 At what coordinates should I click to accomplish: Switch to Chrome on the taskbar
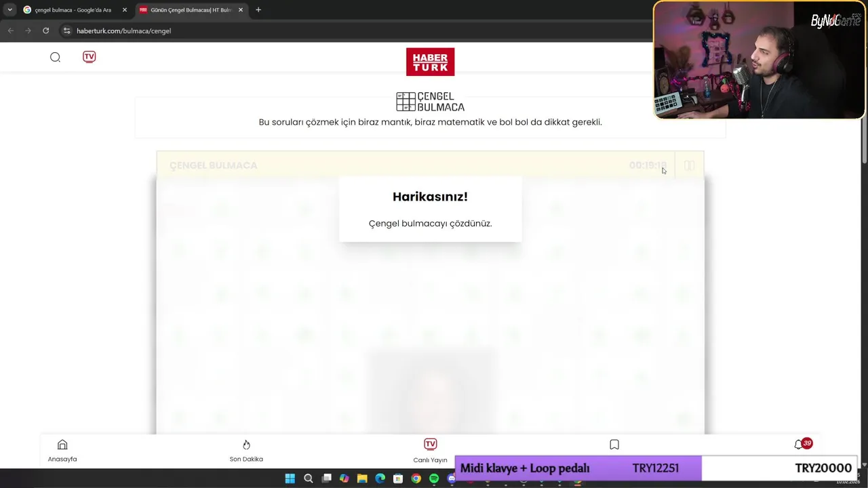pyautogui.click(x=416, y=479)
